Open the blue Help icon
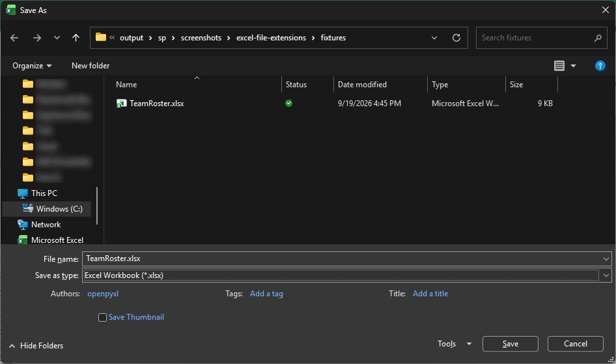The width and height of the screenshot is (616, 364). pos(600,66)
